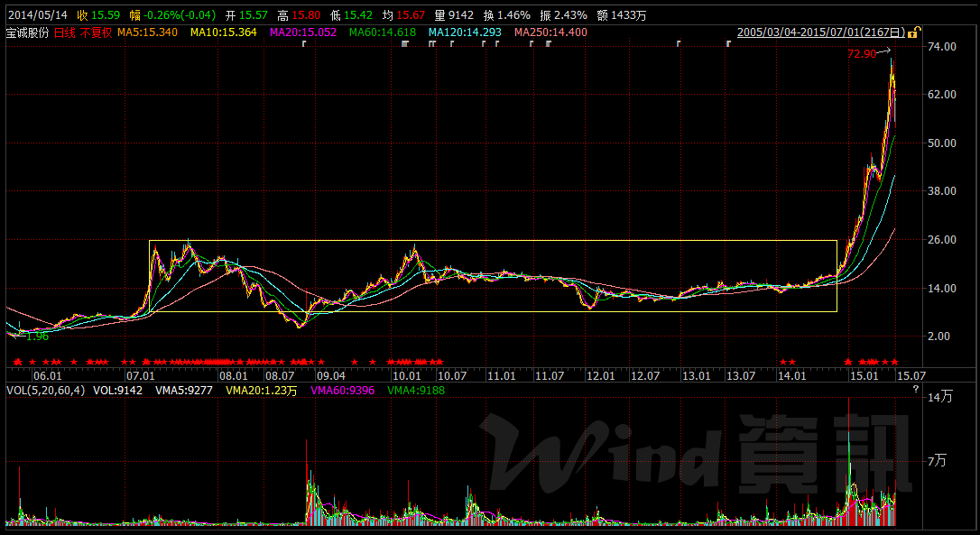
Task: Select the event flag marker above 13.07
Action: (x=729, y=43)
